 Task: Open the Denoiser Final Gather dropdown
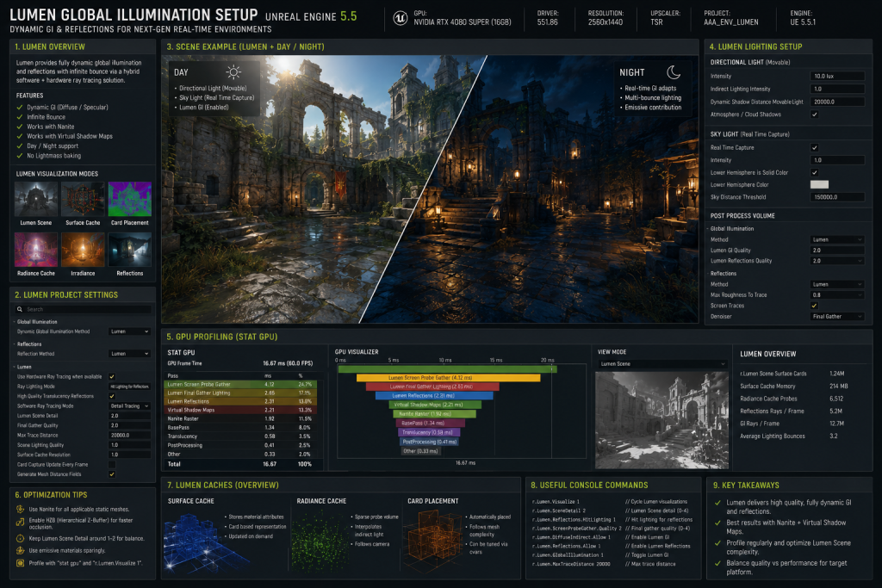[837, 317]
